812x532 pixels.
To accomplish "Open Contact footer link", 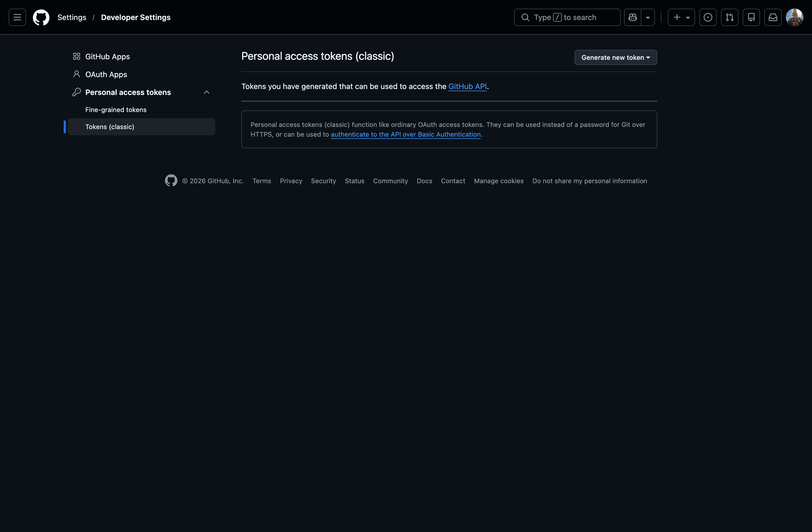I will tap(453, 181).
